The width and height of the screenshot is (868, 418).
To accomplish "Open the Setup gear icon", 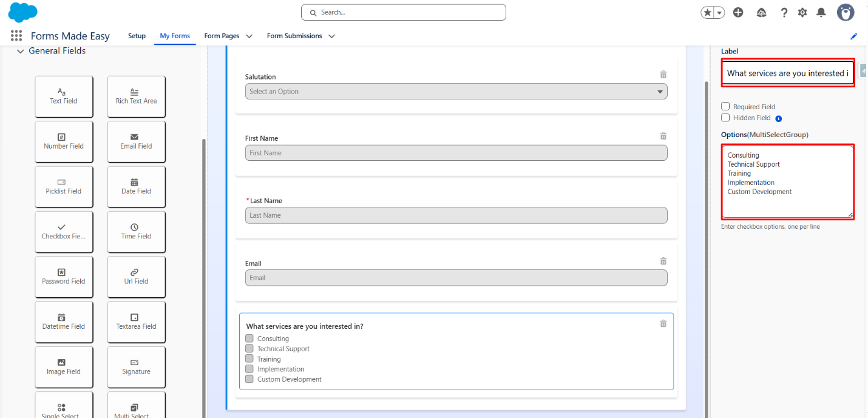I will (802, 12).
